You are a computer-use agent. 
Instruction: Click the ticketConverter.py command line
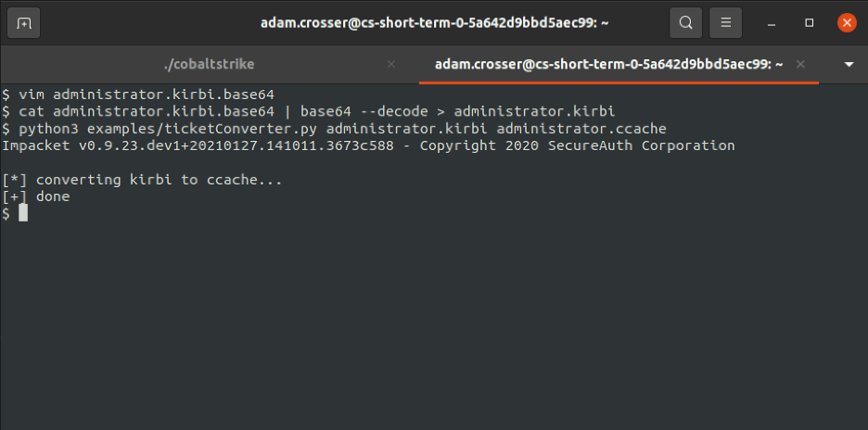point(334,129)
